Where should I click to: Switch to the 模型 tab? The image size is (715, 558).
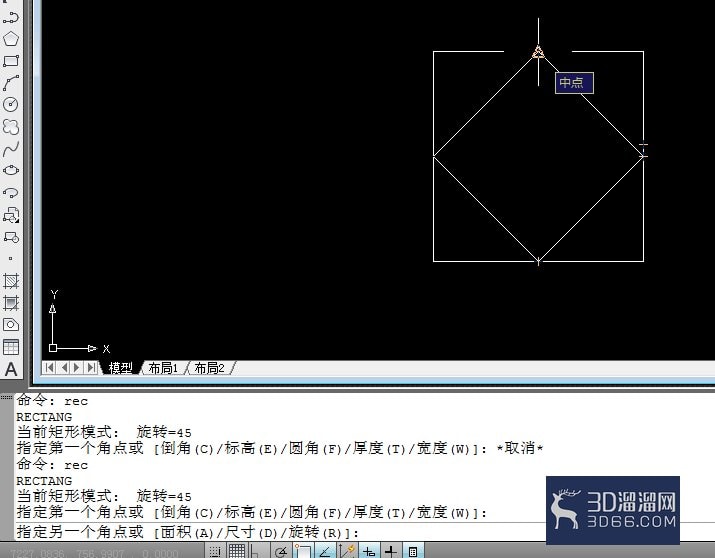(x=121, y=368)
